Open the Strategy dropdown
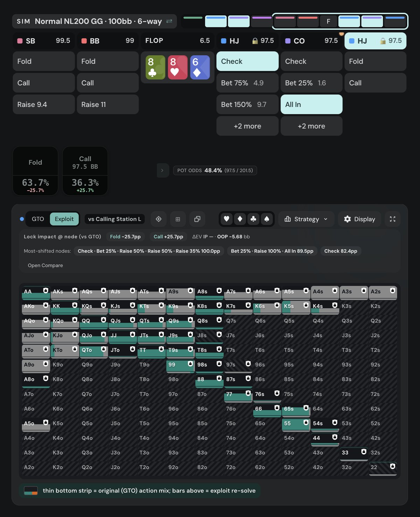Viewport: 420px width, 517px height. (306, 219)
